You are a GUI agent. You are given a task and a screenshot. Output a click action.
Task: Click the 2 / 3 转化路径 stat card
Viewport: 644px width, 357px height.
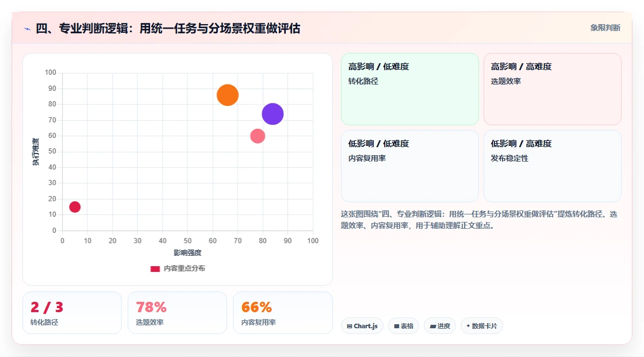pos(72,313)
